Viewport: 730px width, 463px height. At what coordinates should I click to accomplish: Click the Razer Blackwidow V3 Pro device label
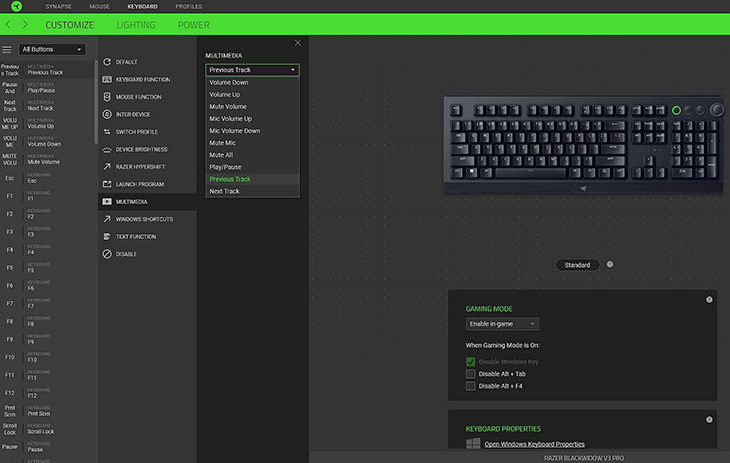584,458
